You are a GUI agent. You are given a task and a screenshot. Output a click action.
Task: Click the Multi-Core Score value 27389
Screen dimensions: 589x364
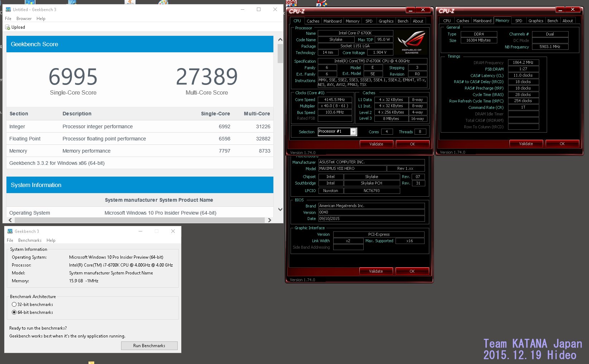(x=207, y=77)
